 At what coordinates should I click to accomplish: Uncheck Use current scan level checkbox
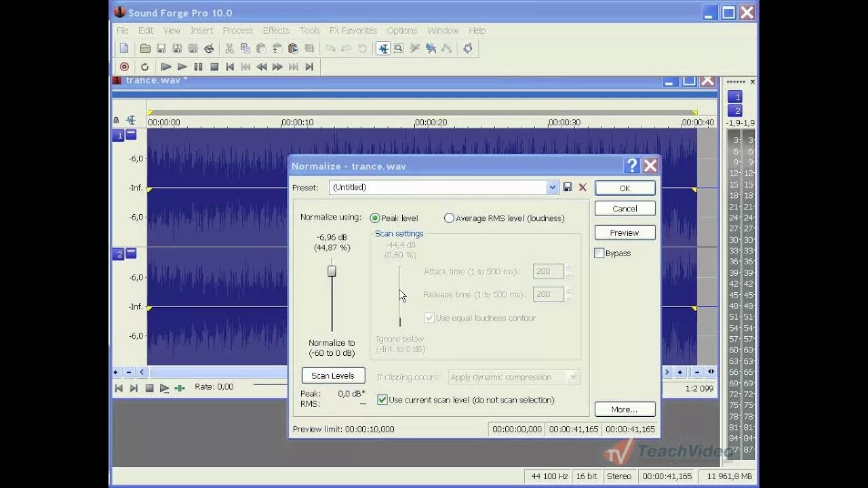point(382,400)
